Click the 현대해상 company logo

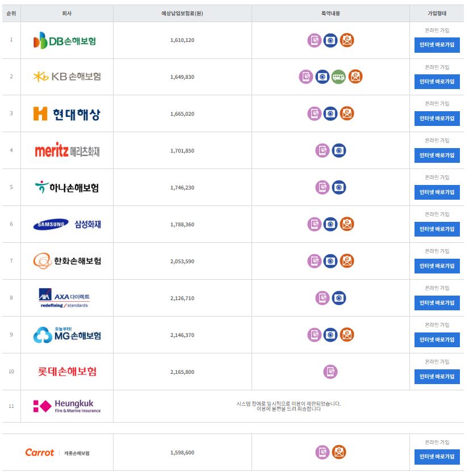pyautogui.click(x=66, y=114)
